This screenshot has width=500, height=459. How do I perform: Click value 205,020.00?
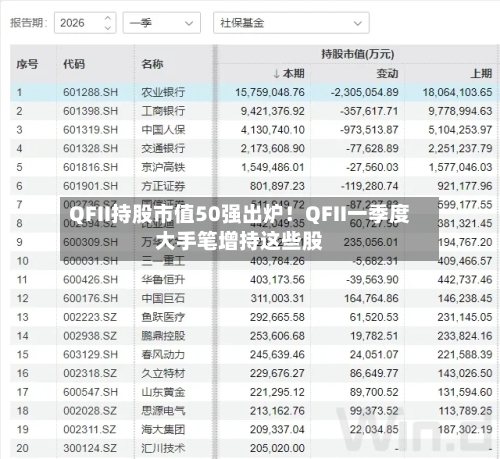click(x=278, y=448)
